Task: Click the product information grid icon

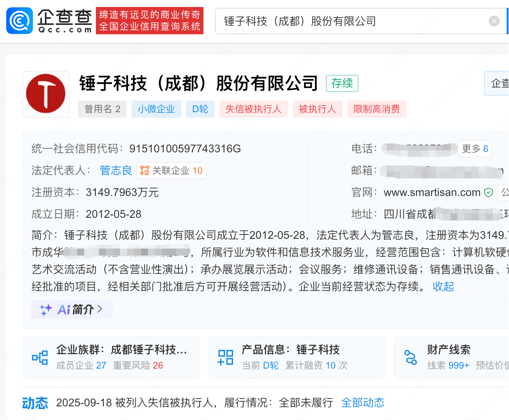Action: (x=225, y=358)
